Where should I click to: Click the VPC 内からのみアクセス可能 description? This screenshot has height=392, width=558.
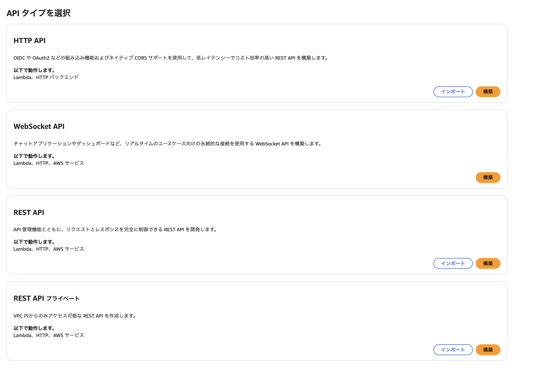(75, 316)
